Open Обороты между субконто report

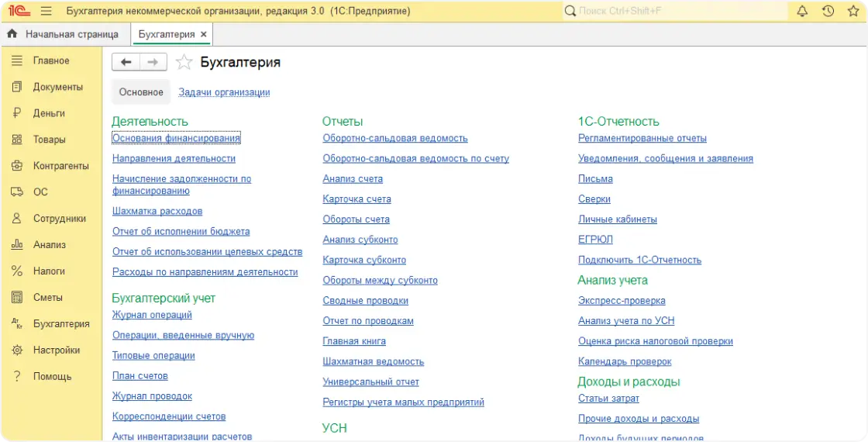click(381, 280)
